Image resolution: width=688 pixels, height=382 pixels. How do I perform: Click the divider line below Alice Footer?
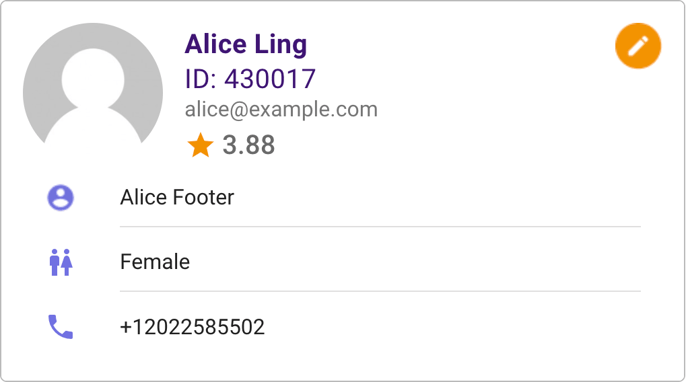[x=380, y=227]
